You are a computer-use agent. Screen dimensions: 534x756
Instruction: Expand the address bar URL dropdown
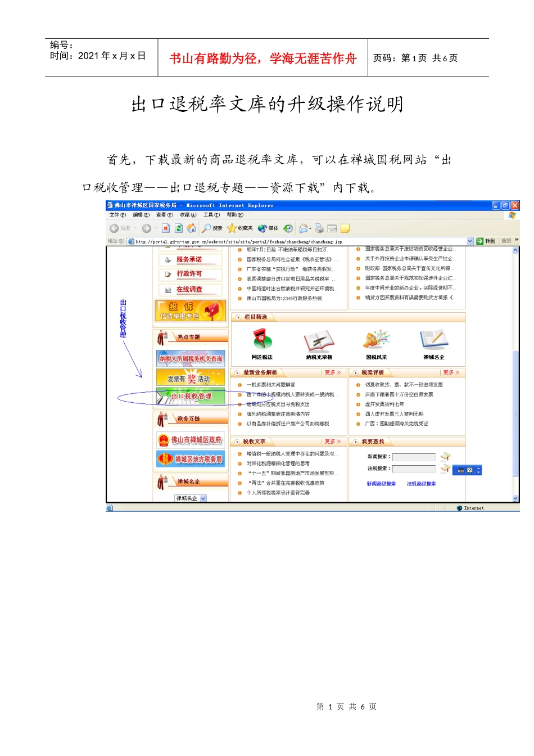(x=470, y=241)
